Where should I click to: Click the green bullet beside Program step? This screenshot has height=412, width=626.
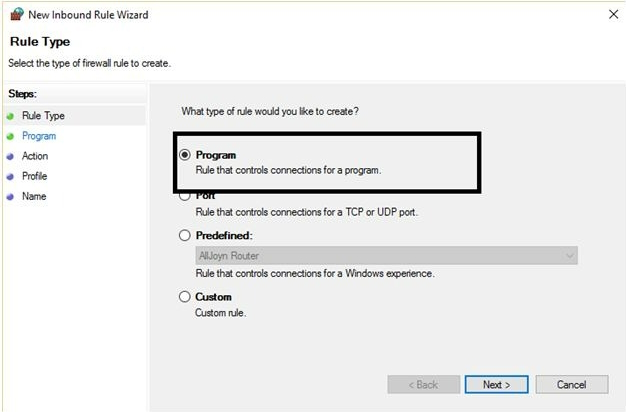click(x=11, y=136)
